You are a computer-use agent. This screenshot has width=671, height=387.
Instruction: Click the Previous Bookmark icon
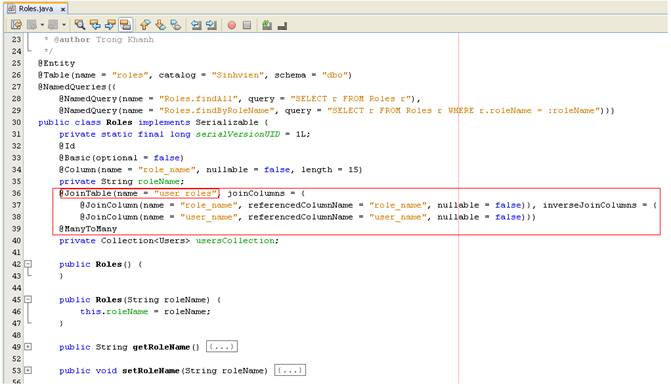tap(145, 25)
